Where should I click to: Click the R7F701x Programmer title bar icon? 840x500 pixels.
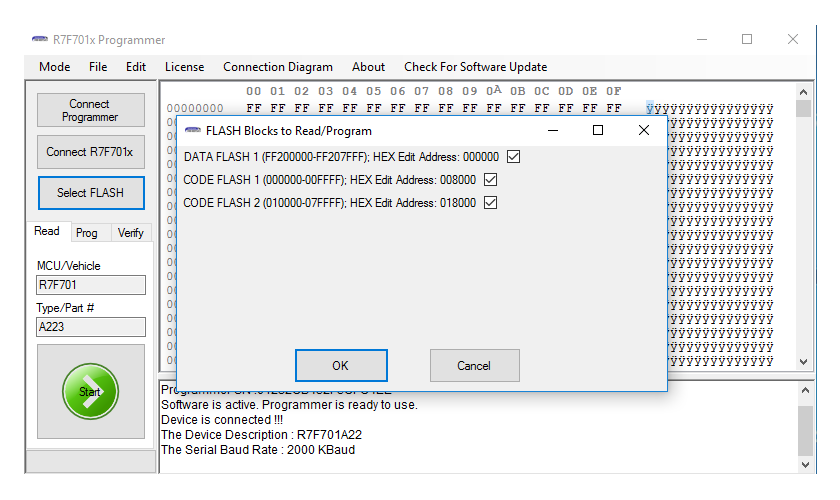tap(40, 39)
